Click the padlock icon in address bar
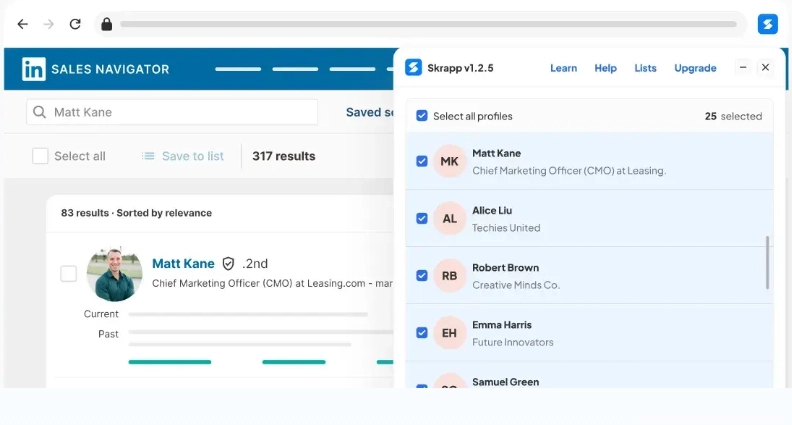The width and height of the screenshot is (792, 425). coord(107,24)
